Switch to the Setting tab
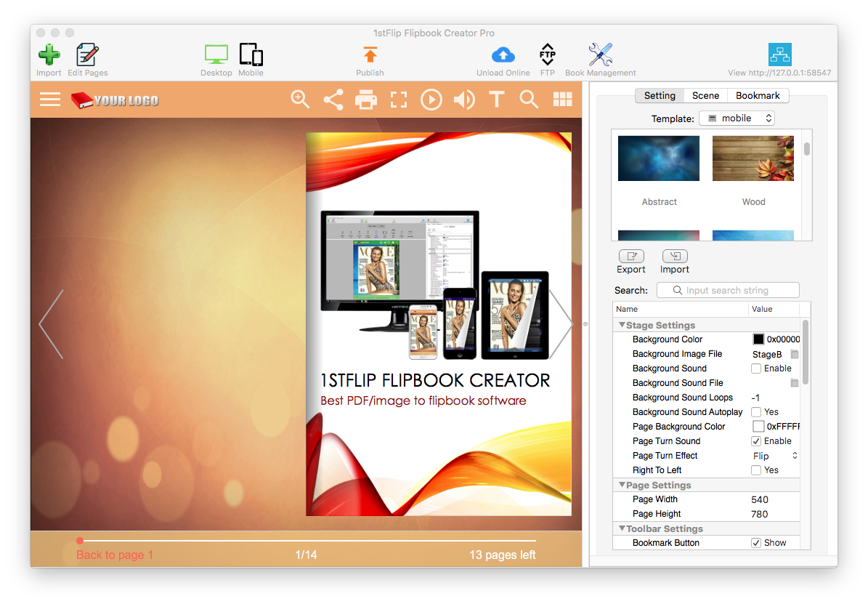The image size is (868, 604). point(660,95)
